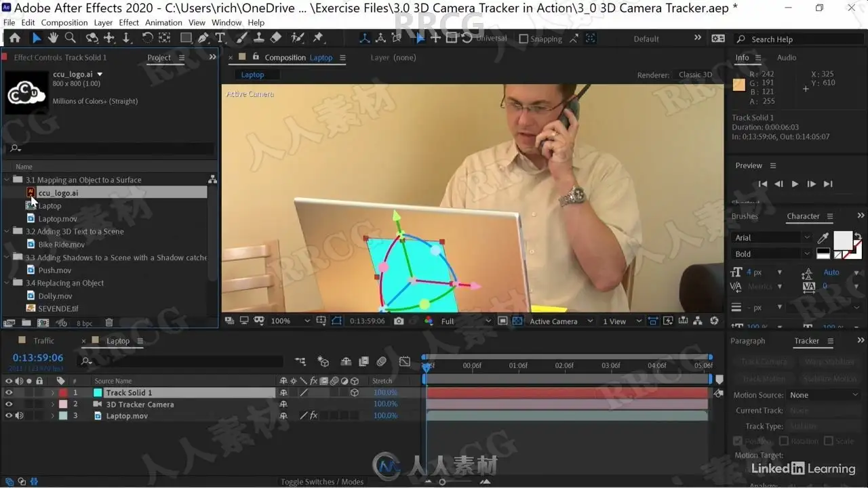Select the Clone Stamp tool
The image size is (868, 488).
pyautogui.click(x=258, y=38)
